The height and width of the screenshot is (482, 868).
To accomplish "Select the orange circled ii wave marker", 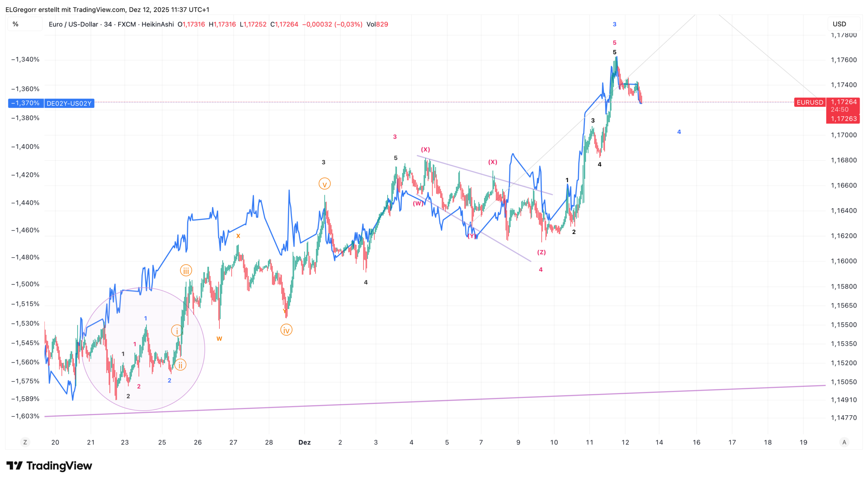I will (x=181, y=365).
